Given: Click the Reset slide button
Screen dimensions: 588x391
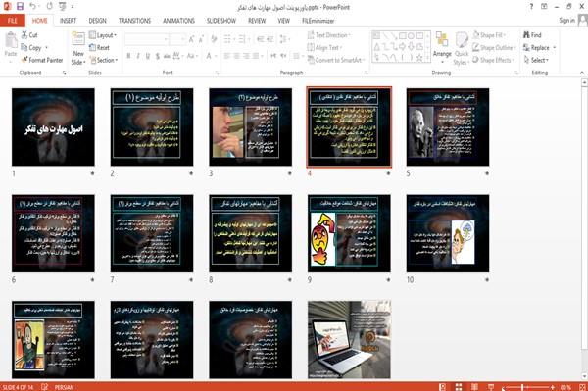Looking at the screenshot, I should pos(99,48).
